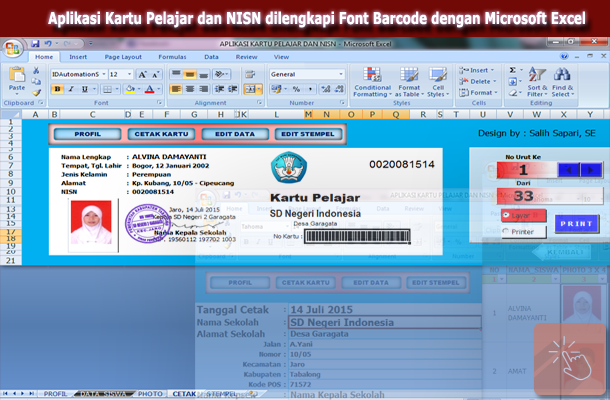This screenshot has height=400, width=610.
Task: Click the next record right arrow
Action: click(591, 170)
